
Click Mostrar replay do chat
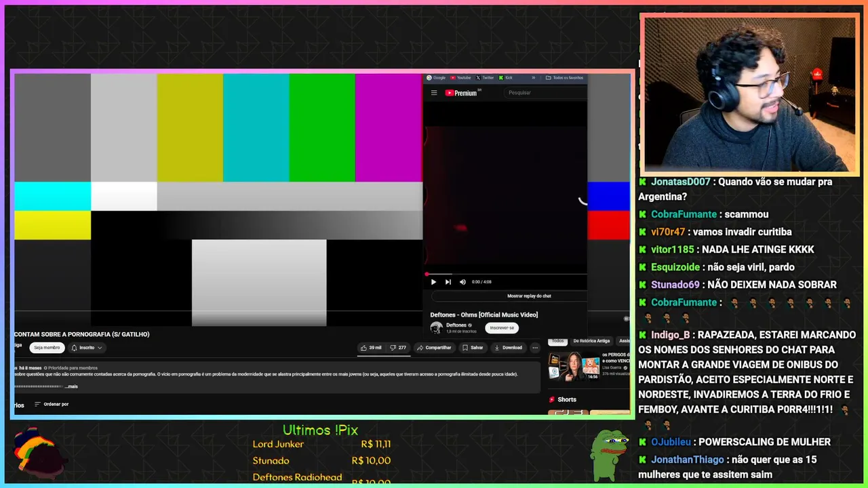(529, 296)
